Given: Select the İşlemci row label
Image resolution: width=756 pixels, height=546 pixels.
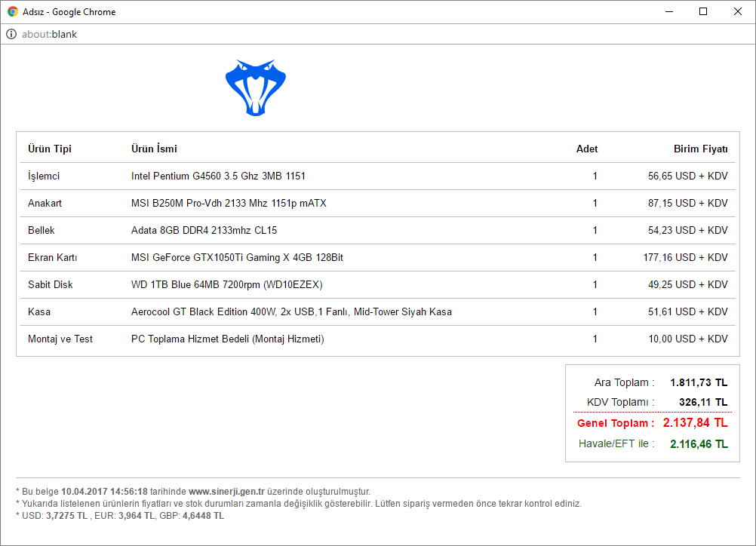Looking at the screenshot, I should coord(44,176).
